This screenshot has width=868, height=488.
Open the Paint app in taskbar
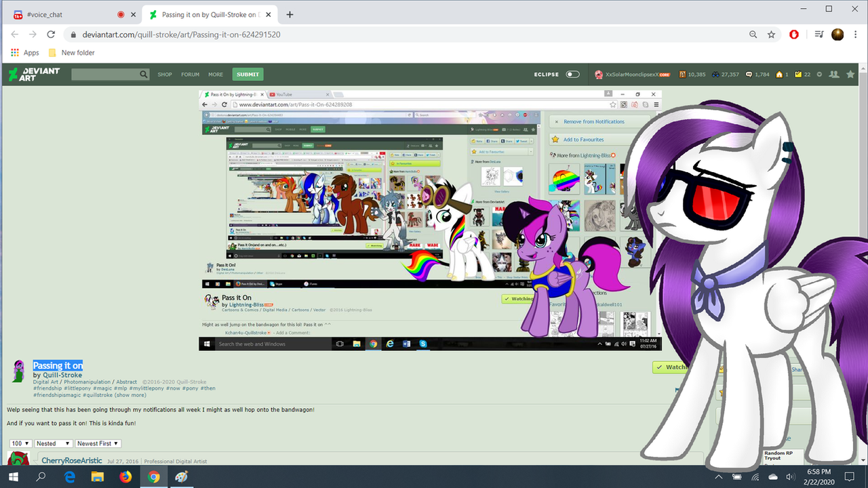[181, 476]
